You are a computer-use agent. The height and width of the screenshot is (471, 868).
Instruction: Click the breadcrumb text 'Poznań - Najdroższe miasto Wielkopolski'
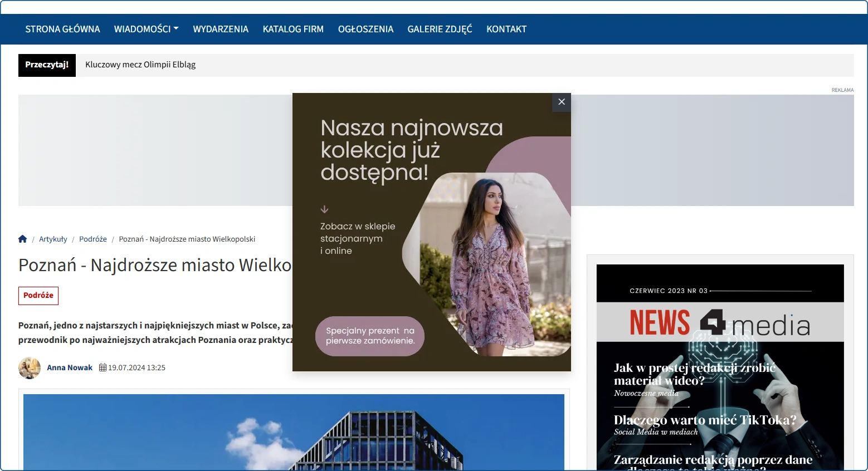pos(187,239)
